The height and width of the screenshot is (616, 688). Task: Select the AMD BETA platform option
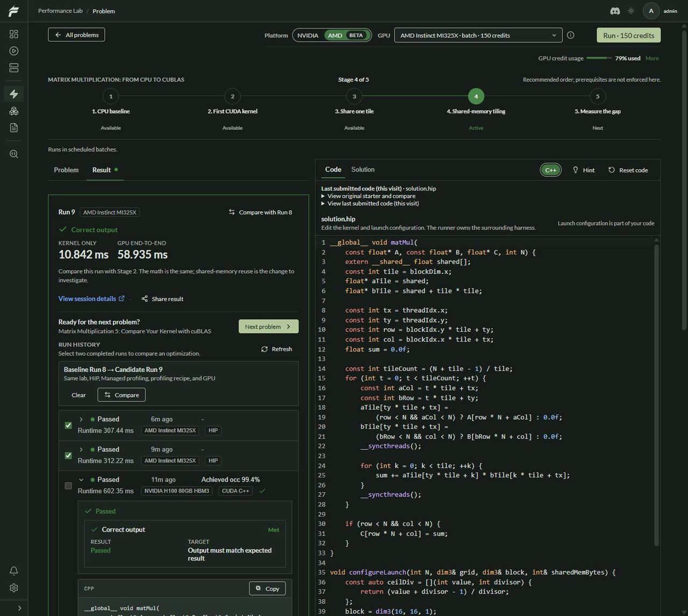click(x=347, y=35)
